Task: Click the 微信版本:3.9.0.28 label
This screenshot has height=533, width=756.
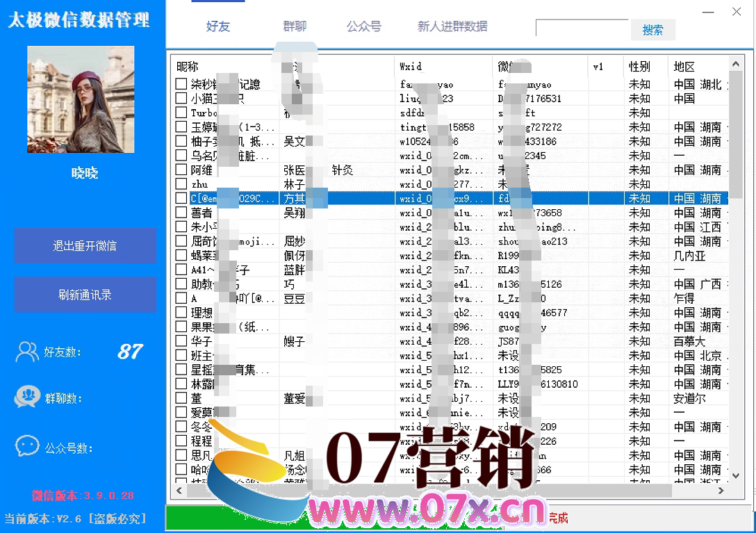Action: 83,495
